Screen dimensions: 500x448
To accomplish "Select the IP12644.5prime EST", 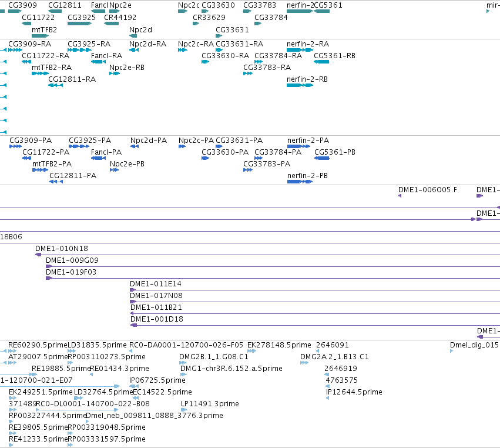I will coord(327,398).
